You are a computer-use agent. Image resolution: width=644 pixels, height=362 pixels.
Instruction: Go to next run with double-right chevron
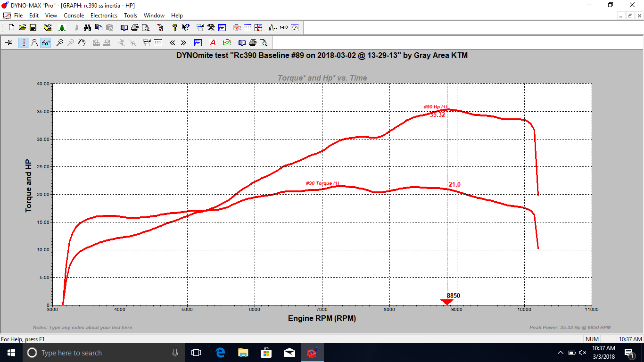point(183,42)
